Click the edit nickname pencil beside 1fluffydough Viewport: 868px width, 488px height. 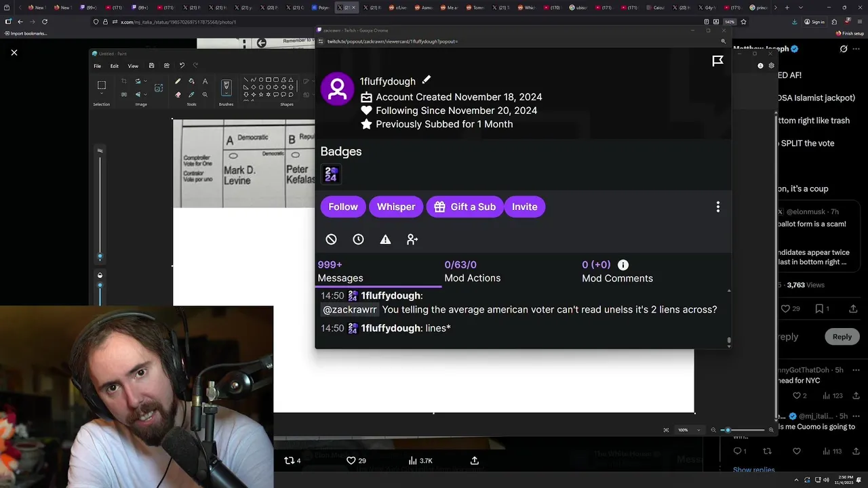[426, 80]
